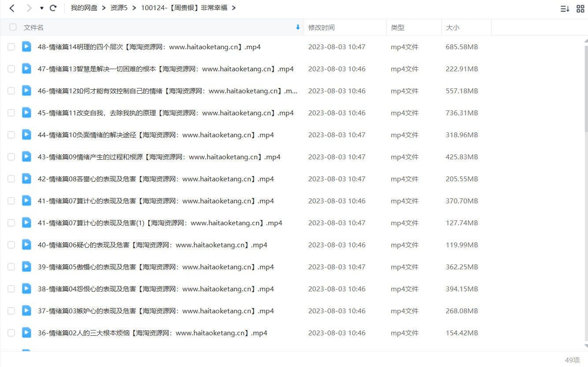Open file 42-情绪篇08吝啬心的表现及危害
Viewport: 588px width, 367px height.
(156, 179)
